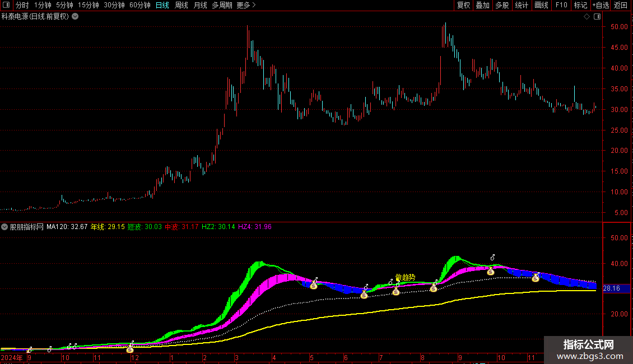Viewport: 633px width, 364px height.
Task: Switch to 周线 weekly chart
Action: [x=181, y=5]
